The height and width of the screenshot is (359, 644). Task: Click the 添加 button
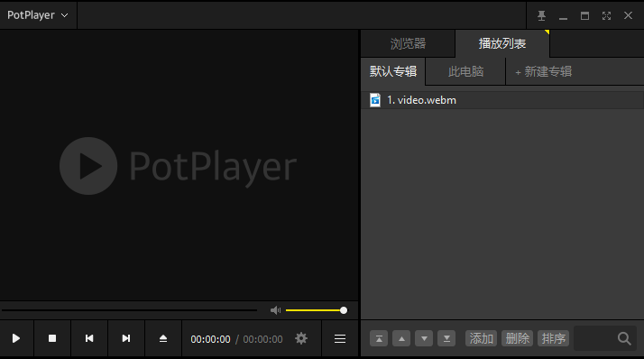coord(481,338)
